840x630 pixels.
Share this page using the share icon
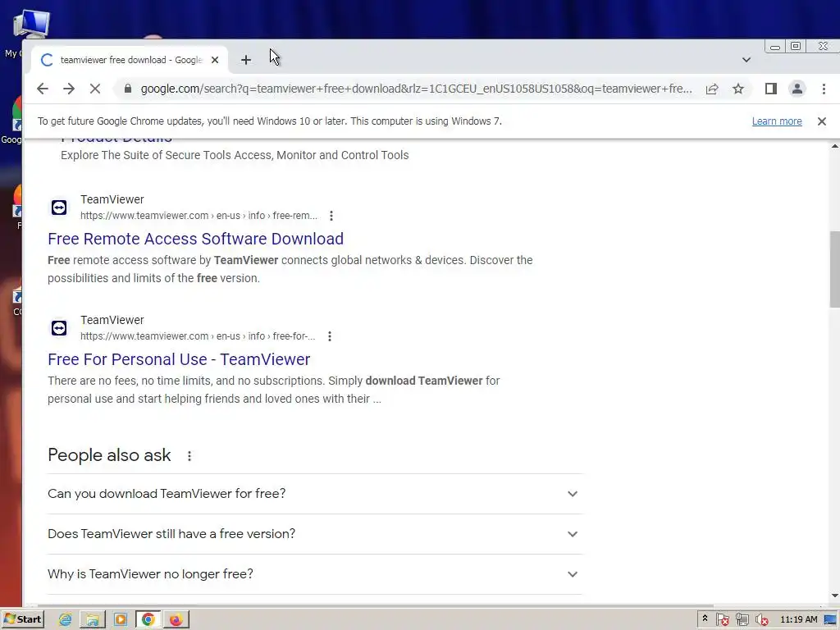point(712,89)
